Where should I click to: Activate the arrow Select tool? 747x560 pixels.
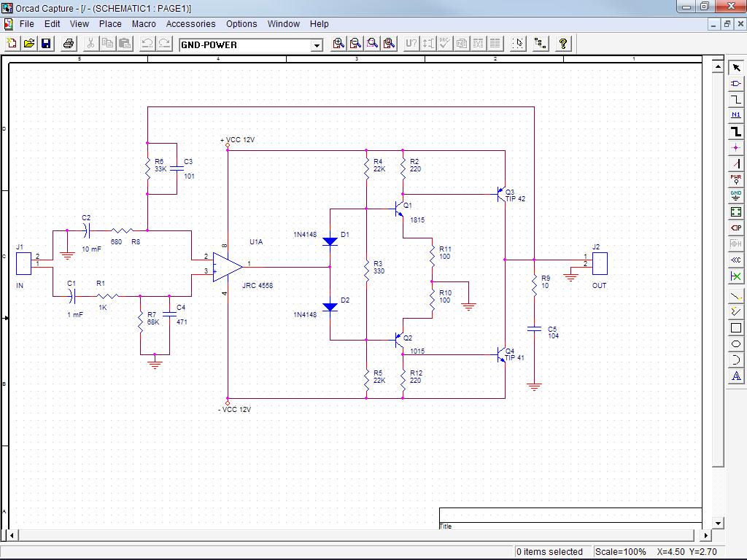pyautogui.click(x=736, y=67)
